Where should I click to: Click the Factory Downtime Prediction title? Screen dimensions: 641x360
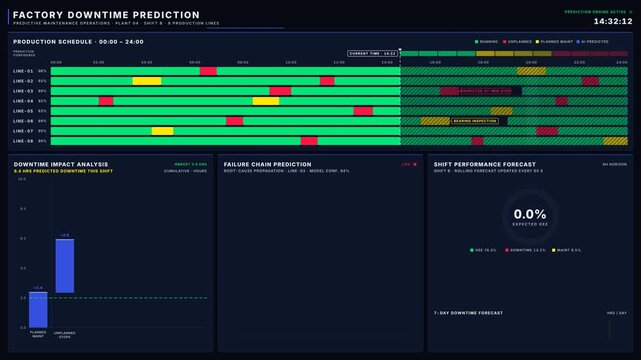click(106, 15)
